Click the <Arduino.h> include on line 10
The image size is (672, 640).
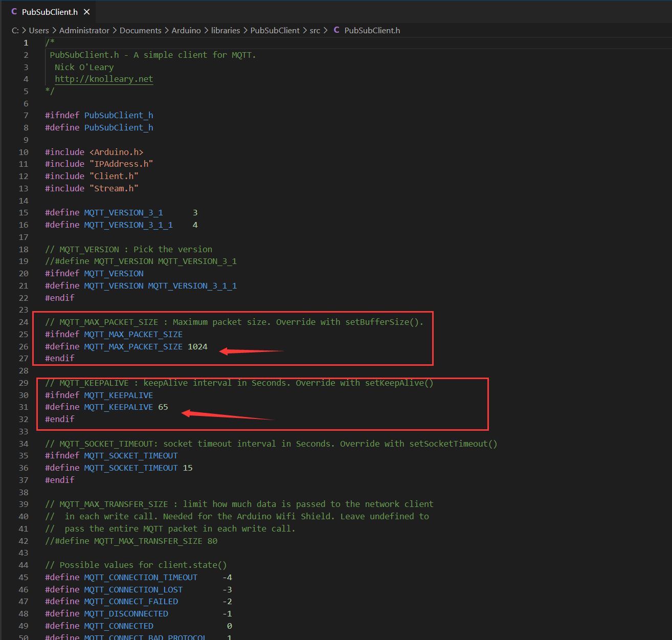click(116, 152)
